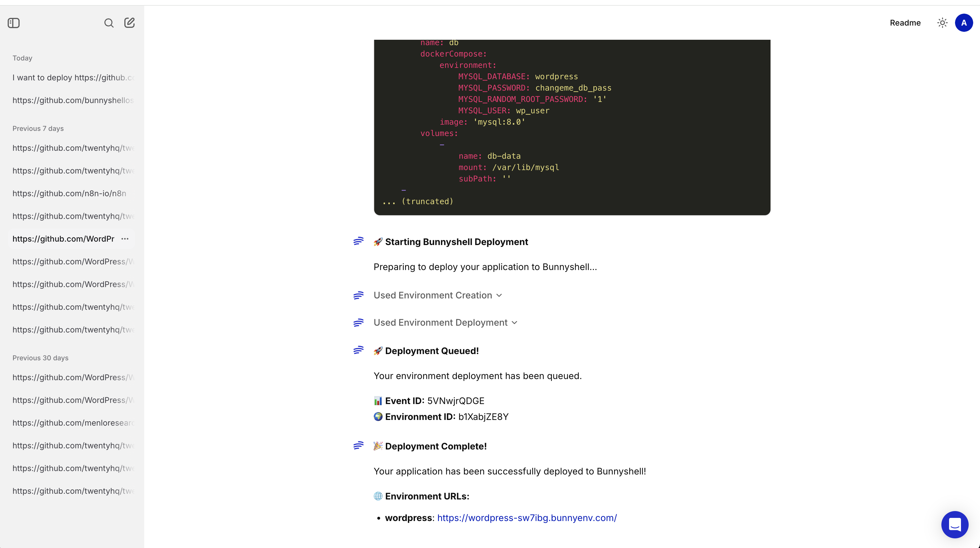Click the Previous 30 days label
The image size is (980, 548).
click(x=40, y=358)
